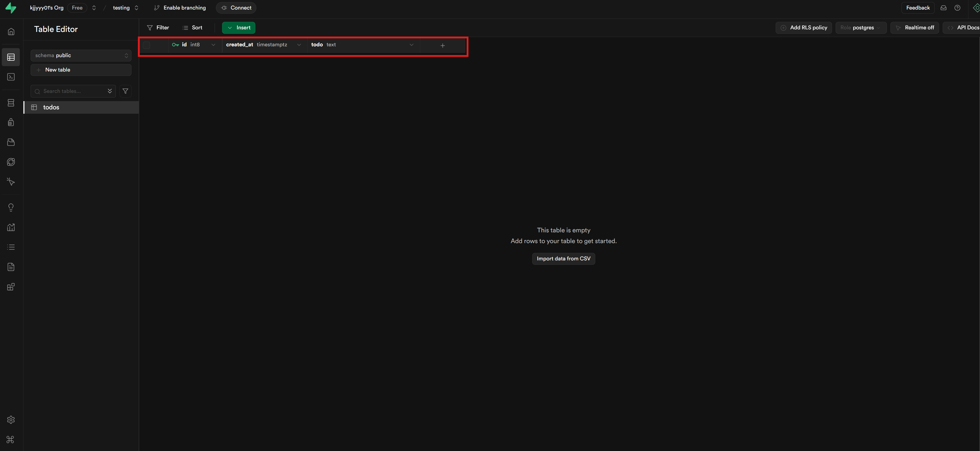Toggle the Realtime off button
This screenshot has width=980, height=451.
click(x=915, y=28)
